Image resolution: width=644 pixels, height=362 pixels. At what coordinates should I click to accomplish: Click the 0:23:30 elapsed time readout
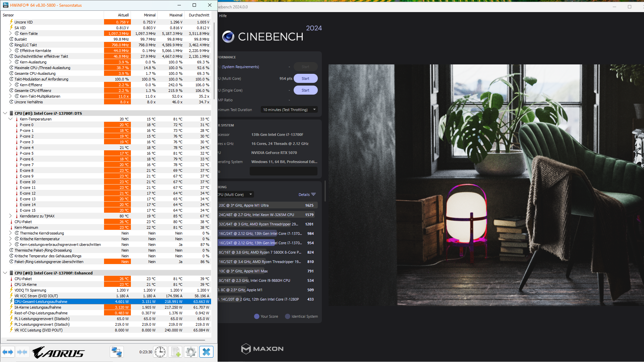pos(146,352)
